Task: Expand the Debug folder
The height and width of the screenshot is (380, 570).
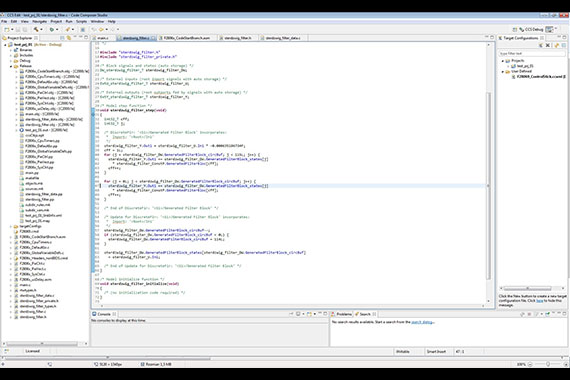Action: point(11,61)
